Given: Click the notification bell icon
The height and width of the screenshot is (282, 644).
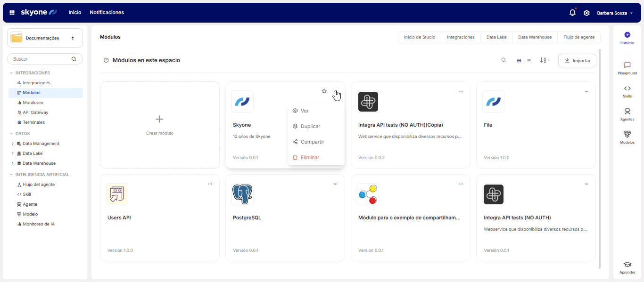Looking at the screenshot, I should (x=572, y=13).
